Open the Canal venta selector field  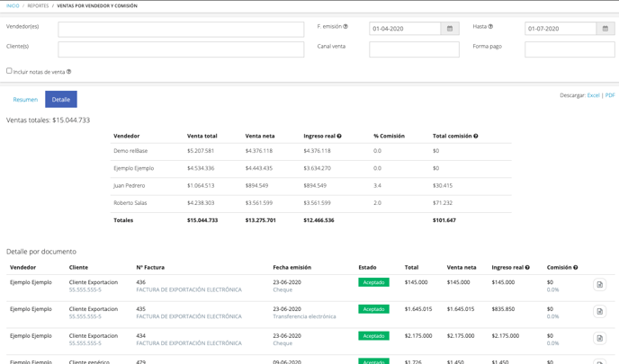[x=414, y=49]
